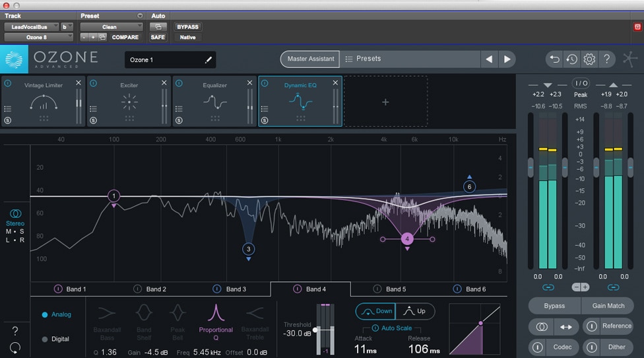
Task: Add a module in the empty slot
Action: coord(385,102)
